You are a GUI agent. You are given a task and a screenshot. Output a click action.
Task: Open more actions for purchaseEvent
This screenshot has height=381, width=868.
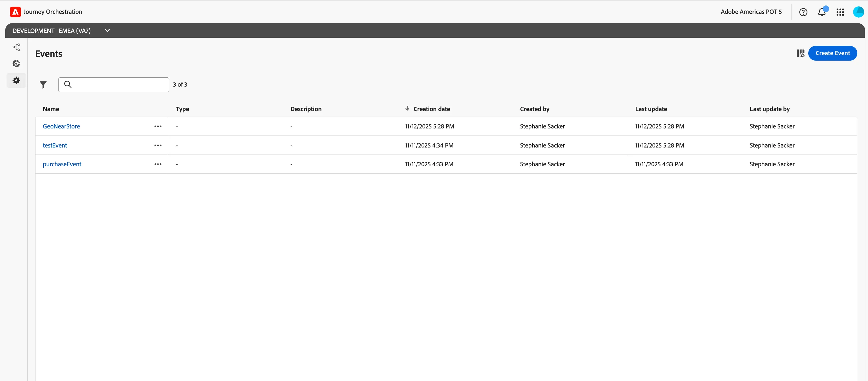(158, 164)
